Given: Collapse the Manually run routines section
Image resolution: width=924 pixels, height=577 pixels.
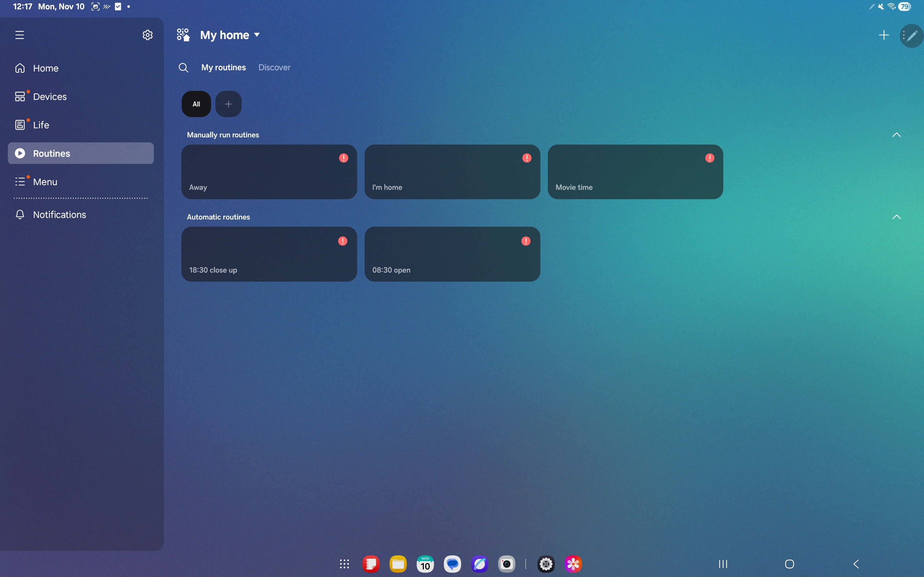Looking at the screenshot, I should point(896,135).
